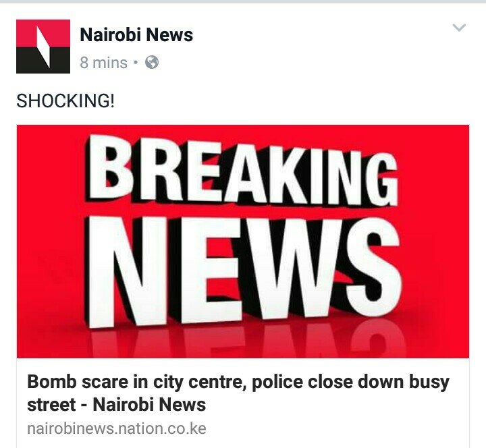The image size is (486, 448).
Task: Click the 'street - Nairobi News' title line
Action: coord(117,405)
